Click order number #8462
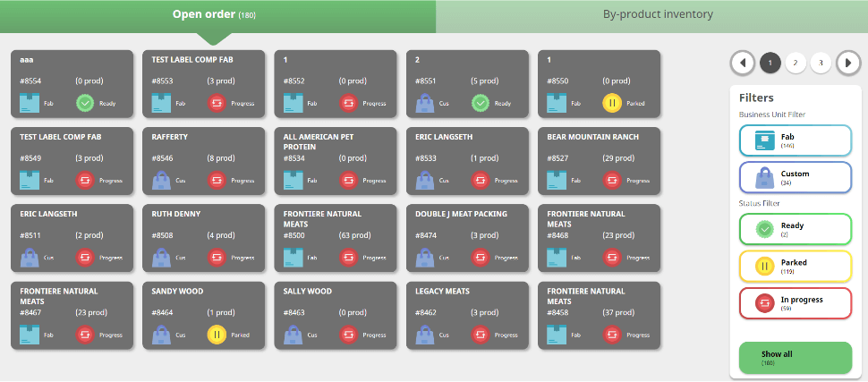The height and width of the screenshot is (382, 868). [x=426, y=313]
